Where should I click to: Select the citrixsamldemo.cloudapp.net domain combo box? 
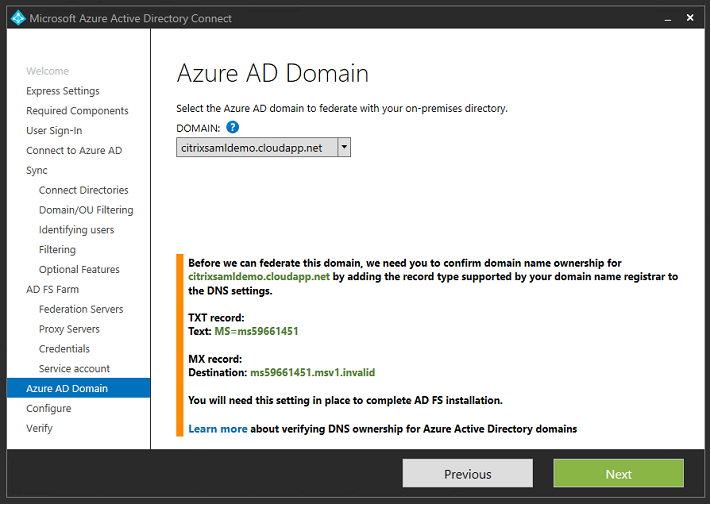pyautogui.click(x=256, y=147)
